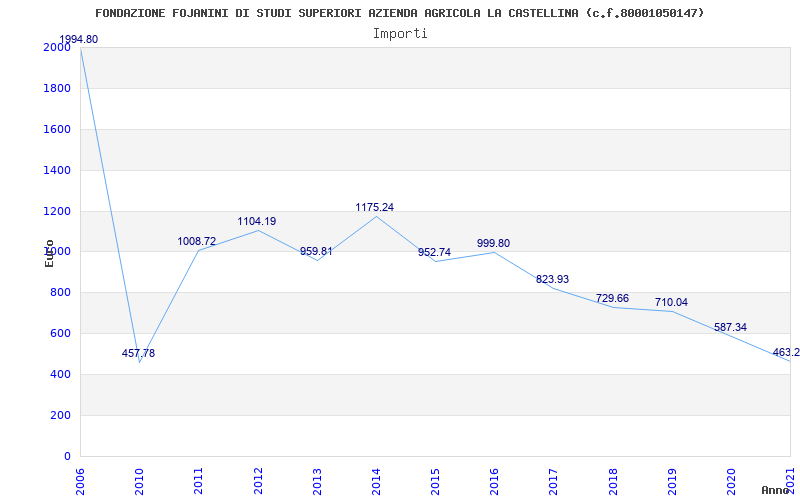Select the 1994.80 data label
The width and height of the screenshot is (800, 500).
pos(79,39)
